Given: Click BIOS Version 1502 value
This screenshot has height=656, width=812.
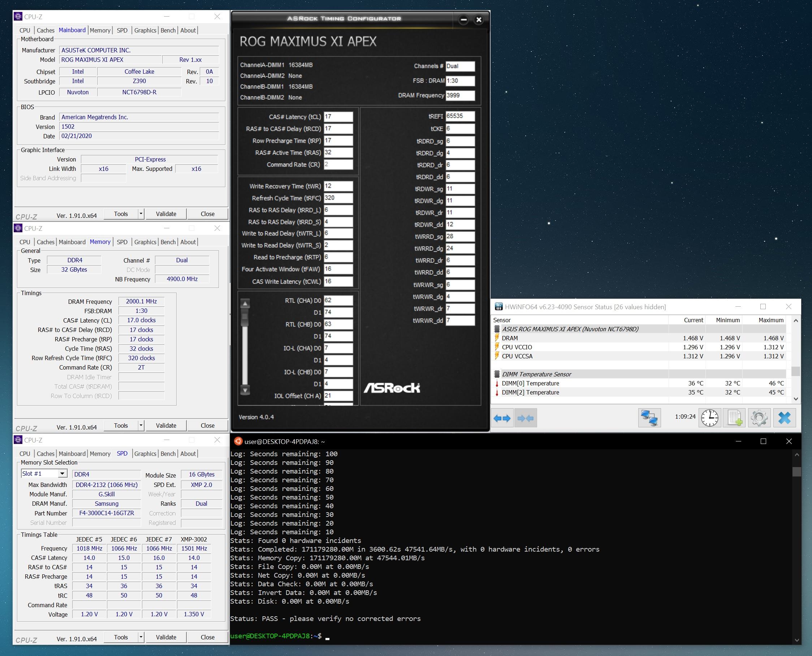Looking at the screenshot, I should 139,126.
